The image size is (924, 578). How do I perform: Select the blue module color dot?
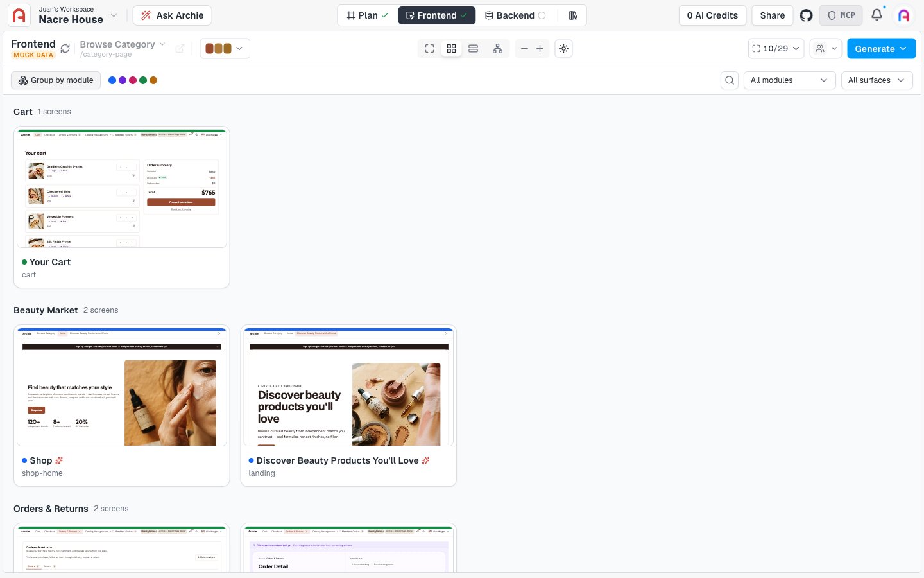(x=112, y=80)
